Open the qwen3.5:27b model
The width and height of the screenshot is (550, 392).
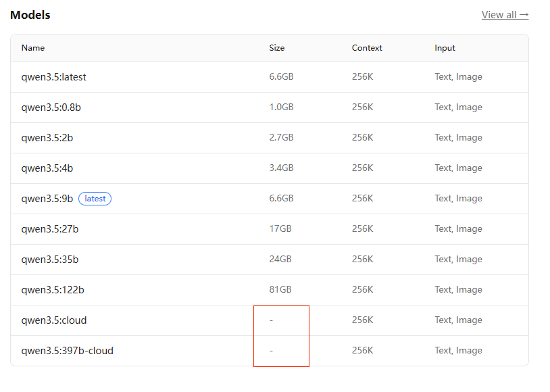[50, 229]
